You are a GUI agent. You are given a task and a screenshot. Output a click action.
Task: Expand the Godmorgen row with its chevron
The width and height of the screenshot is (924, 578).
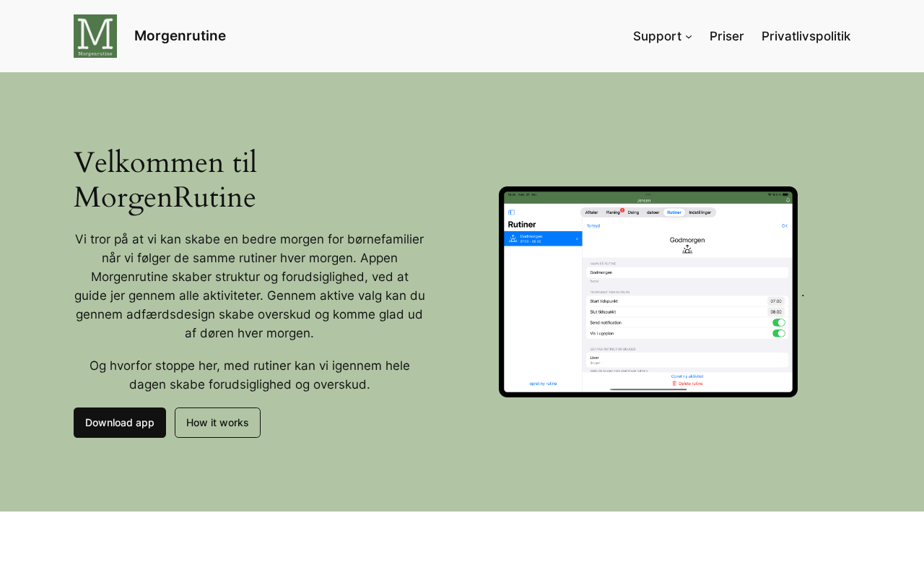[577, 238]
